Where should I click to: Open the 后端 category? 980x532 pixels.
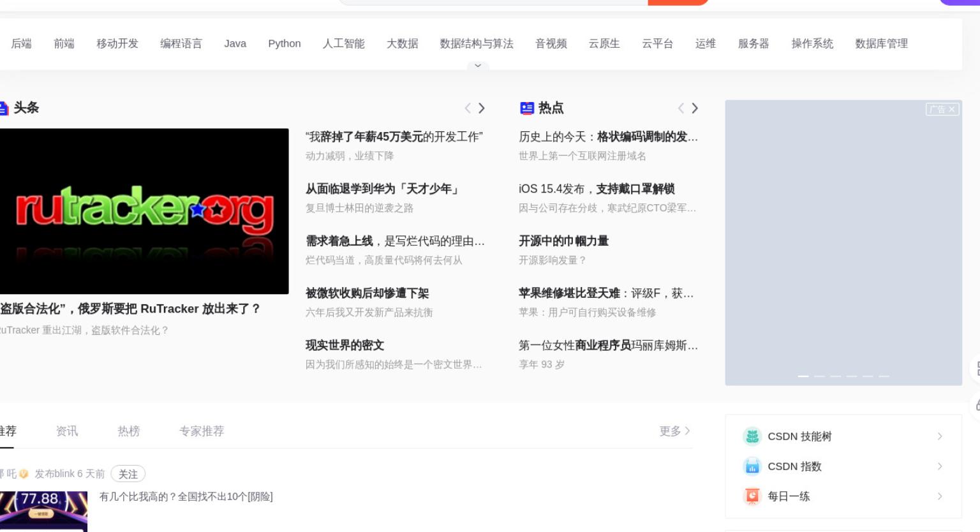click(21, 43)
